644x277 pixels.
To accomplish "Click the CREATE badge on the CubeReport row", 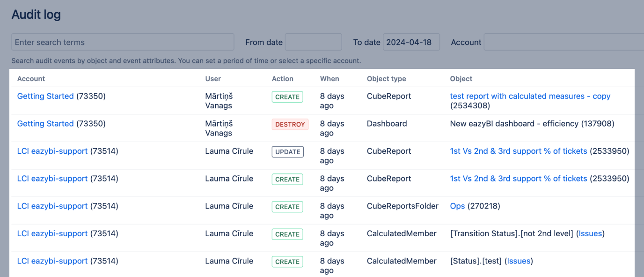I will (287, 97).
